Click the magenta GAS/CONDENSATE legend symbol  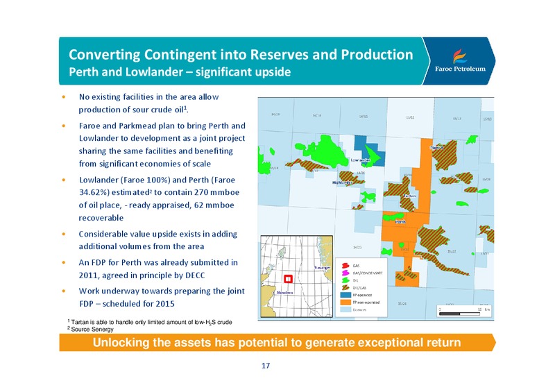[x=345, y=273]
